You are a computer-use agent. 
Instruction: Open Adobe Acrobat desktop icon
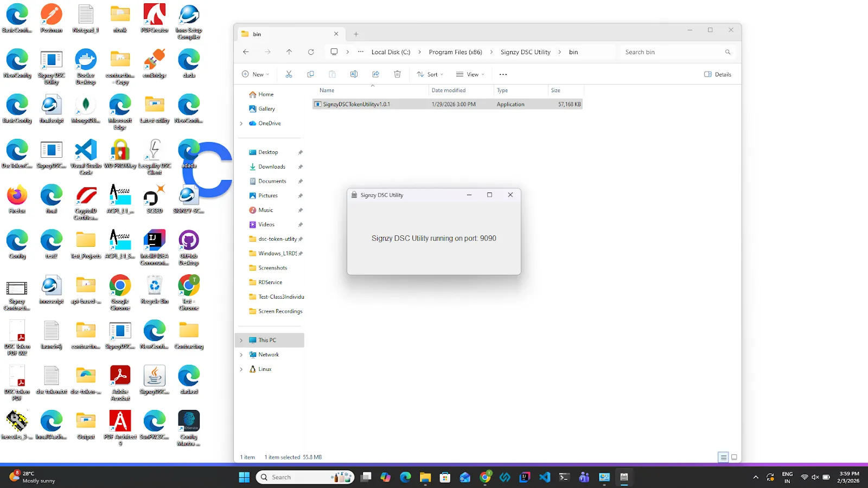click(120, 383)
